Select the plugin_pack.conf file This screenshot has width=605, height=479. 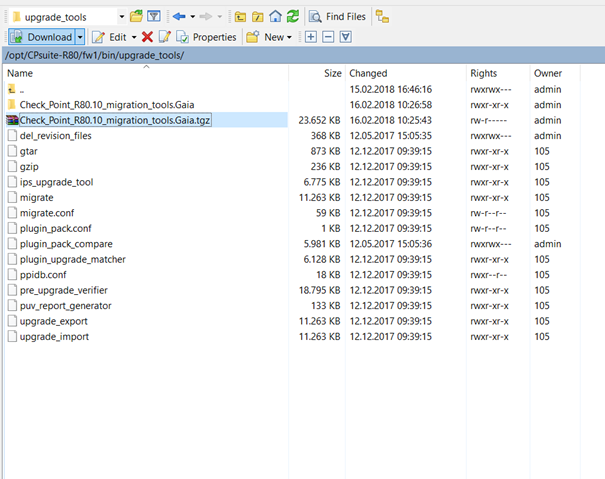pos(56,228)
